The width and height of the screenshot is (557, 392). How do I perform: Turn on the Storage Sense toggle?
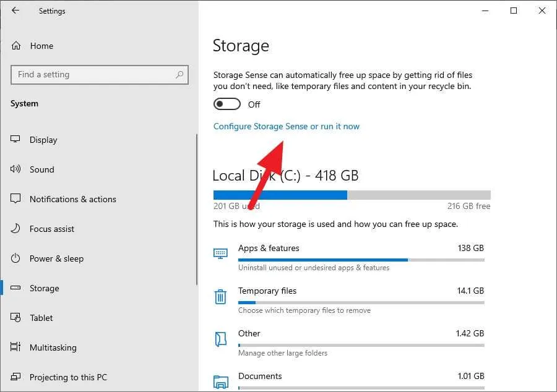pyautogui.click(x=227, y=104)
